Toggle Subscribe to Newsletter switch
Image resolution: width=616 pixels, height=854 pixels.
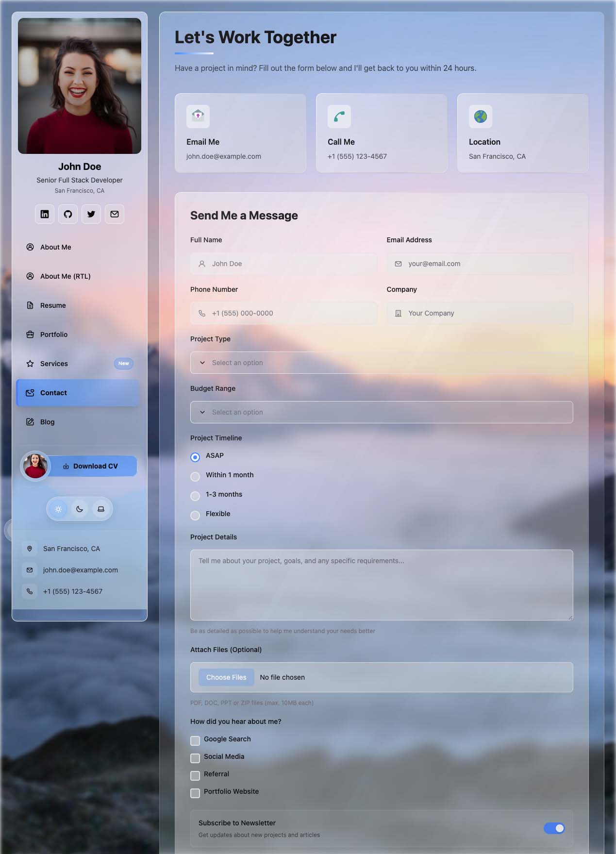[x=554, y=828]
